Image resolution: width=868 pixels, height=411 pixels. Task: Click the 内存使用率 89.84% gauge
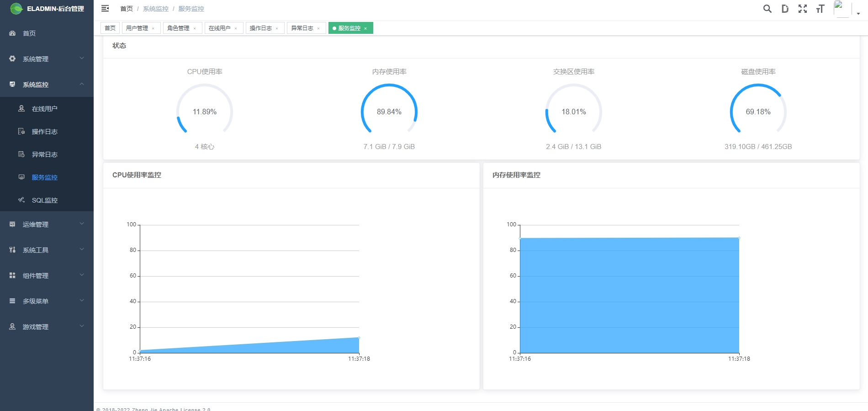[x=389, y=111]
